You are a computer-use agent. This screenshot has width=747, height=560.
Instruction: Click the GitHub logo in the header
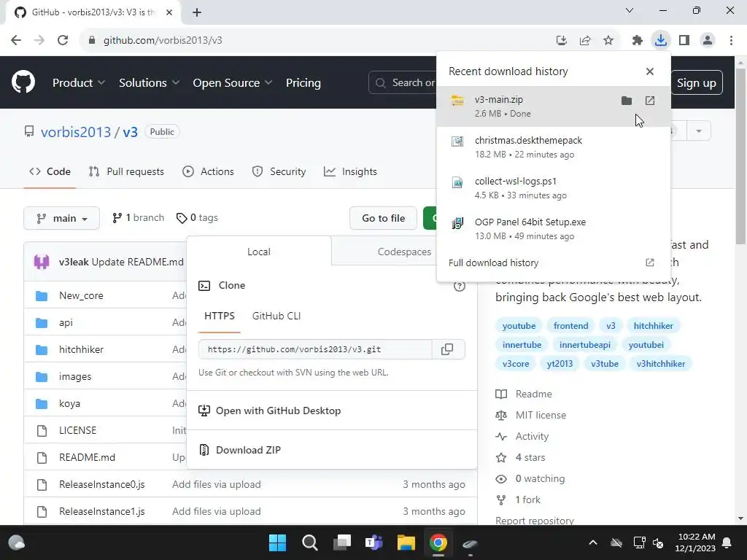23,82
